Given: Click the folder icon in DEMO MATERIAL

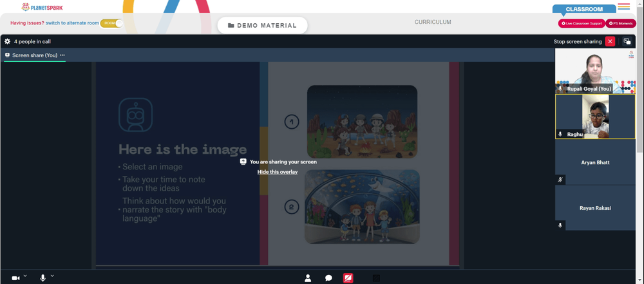Looking at the screenshot, I should pos(231,26).
